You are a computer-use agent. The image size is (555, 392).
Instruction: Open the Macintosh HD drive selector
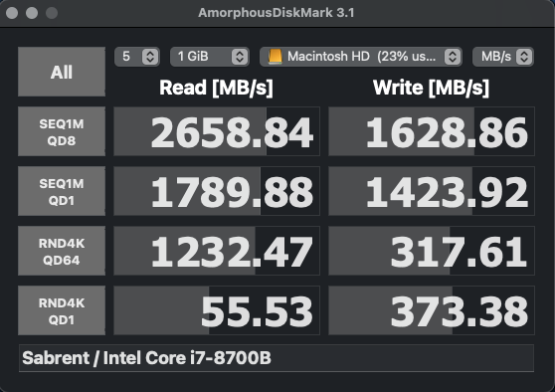click(x=361, y=57)
